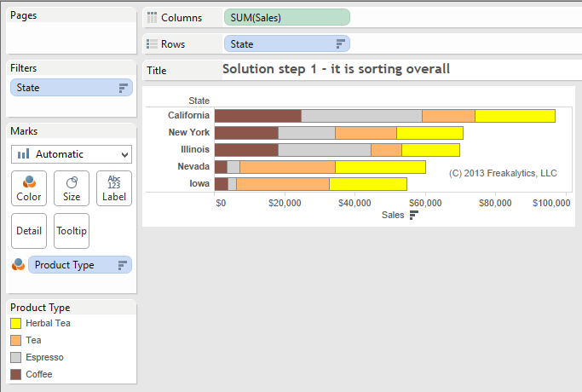
Task: Click Nevada's Herbal Tea yellow bar segment
Action: (380, 167)
